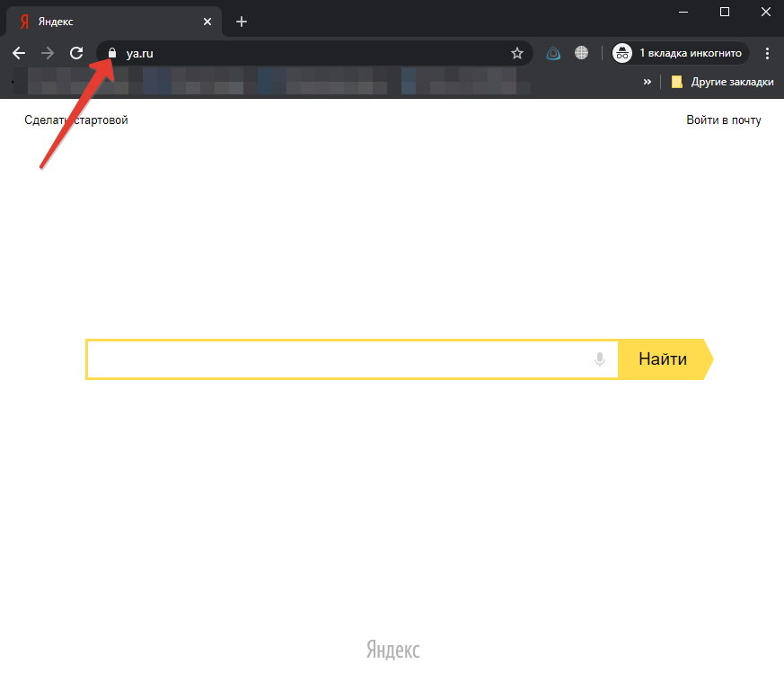Image resolution: width=784 pixels, height=673 pixels.
Task: Click the globe extension icon
Action: (582, 54)
